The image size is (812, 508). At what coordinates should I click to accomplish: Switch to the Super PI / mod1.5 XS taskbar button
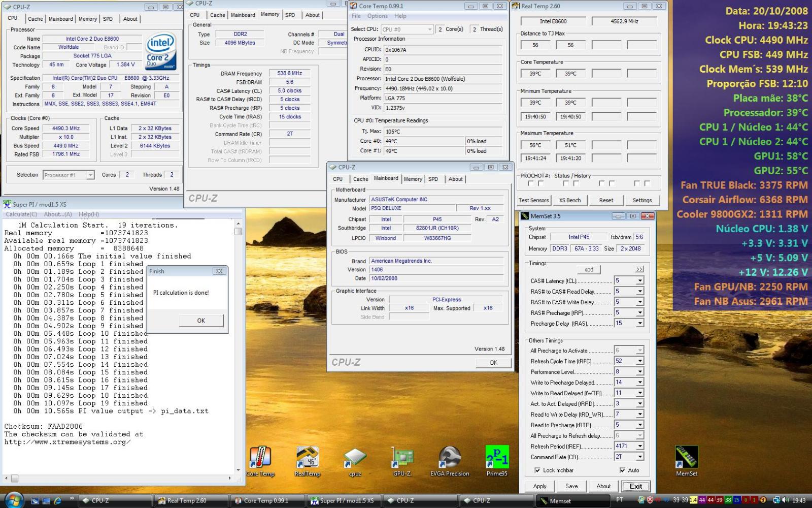point(344,501)
